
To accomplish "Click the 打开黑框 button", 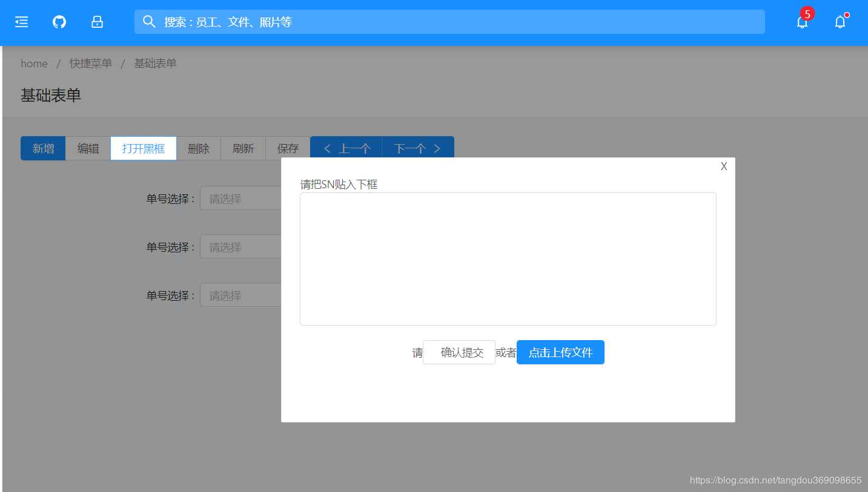I will click(144, 148).
